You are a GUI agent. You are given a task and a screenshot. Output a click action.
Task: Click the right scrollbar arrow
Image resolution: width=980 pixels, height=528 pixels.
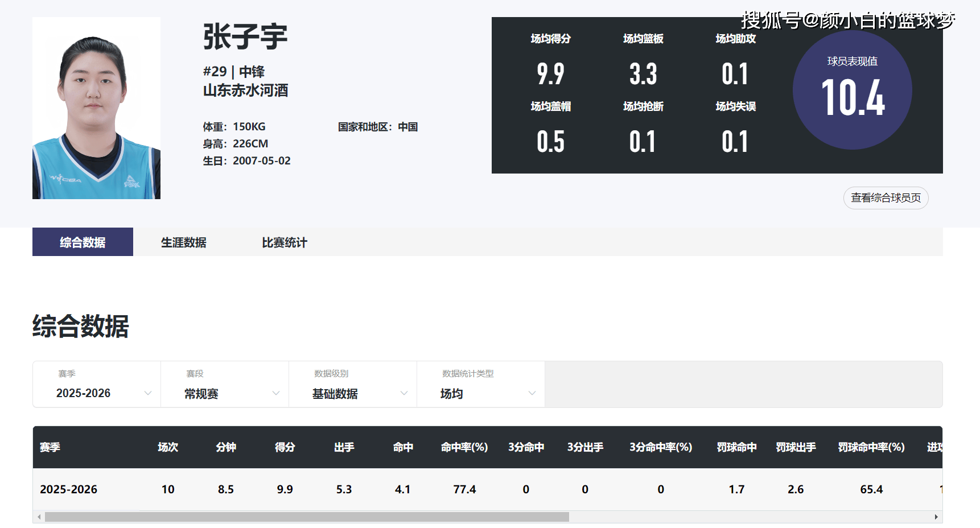click(x=936, y=517)
